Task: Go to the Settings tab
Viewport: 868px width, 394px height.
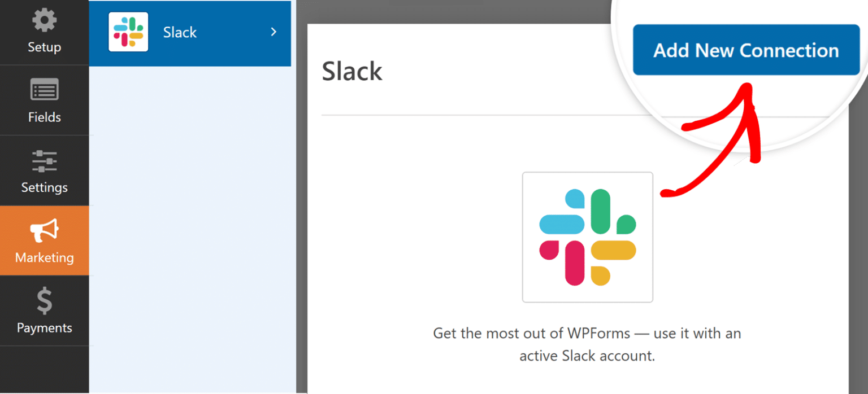Action: point(44,172)
